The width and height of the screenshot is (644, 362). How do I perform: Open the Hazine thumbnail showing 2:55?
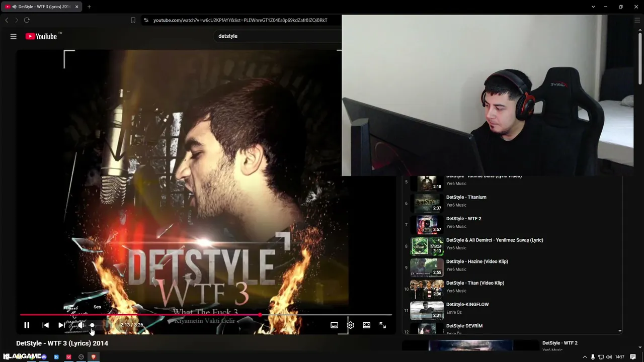tap(427, 267)
